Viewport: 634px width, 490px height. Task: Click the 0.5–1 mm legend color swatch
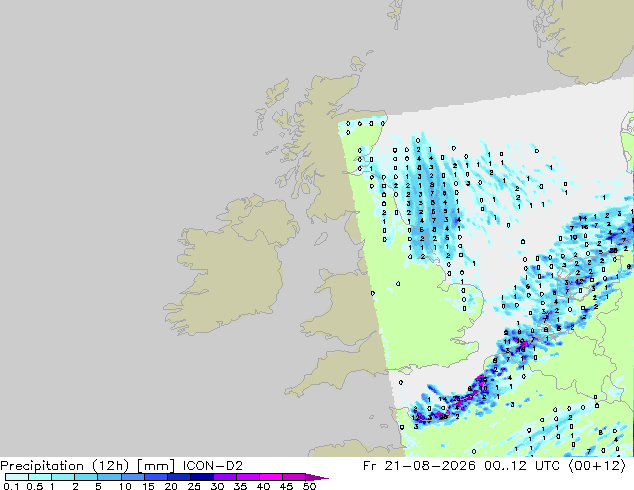[40, 477]
